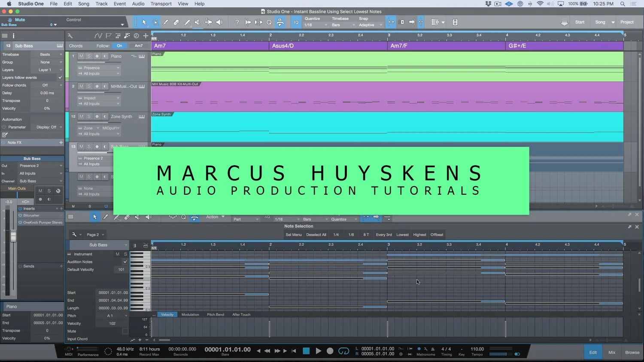Screen dimensions: 644x362
Task: Select Arrow tool in the music editor
Action: (x=95, y=217)
